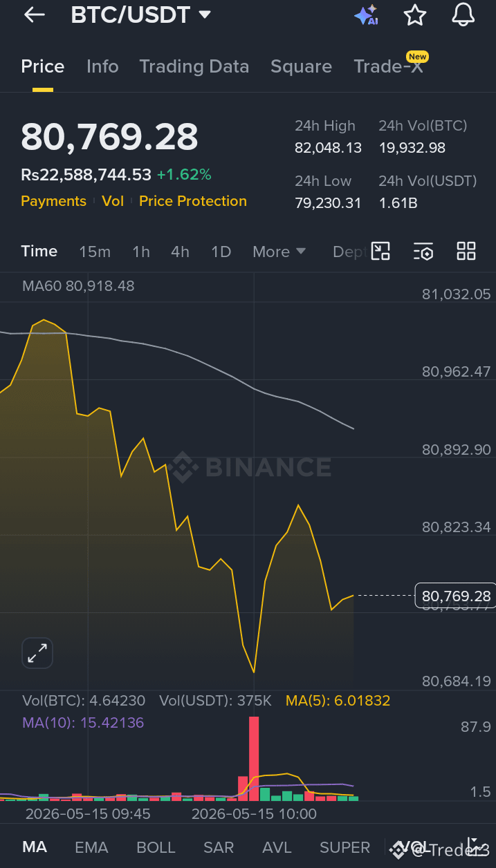Switch to the Price tab
The width and height of the screenshot is (496, 868).
[43, 66]
